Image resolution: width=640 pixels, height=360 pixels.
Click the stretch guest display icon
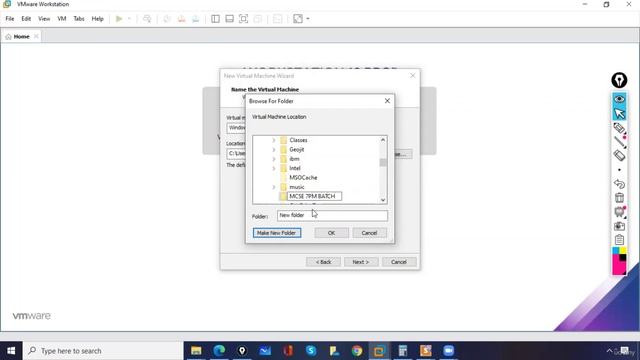point(298,19)
